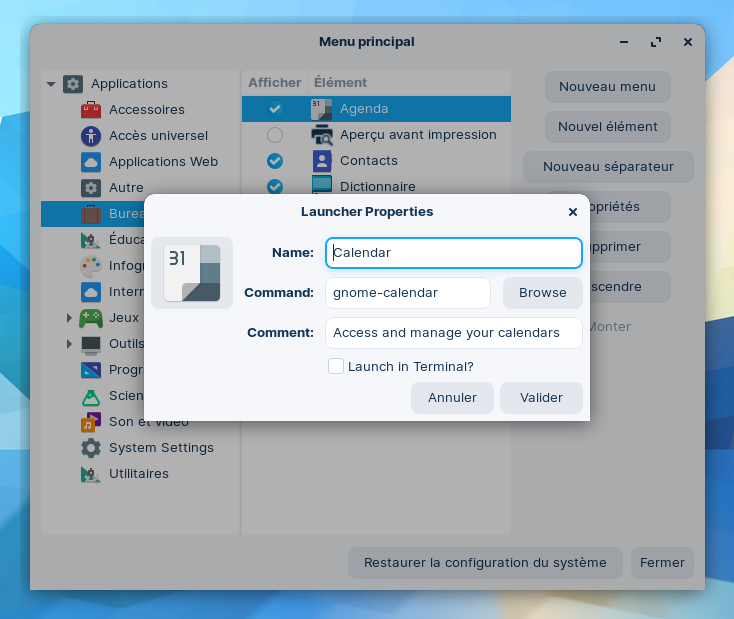This screenshot has width=734, height=619.
Task: Expand the Outils category arrow
Action: pyautogui.click(x=69, y=344)
